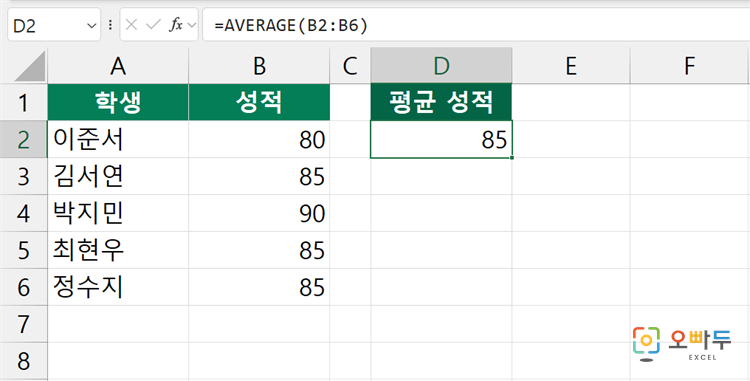
Task: Select row 5 header
Action: [x=23, y=250]
